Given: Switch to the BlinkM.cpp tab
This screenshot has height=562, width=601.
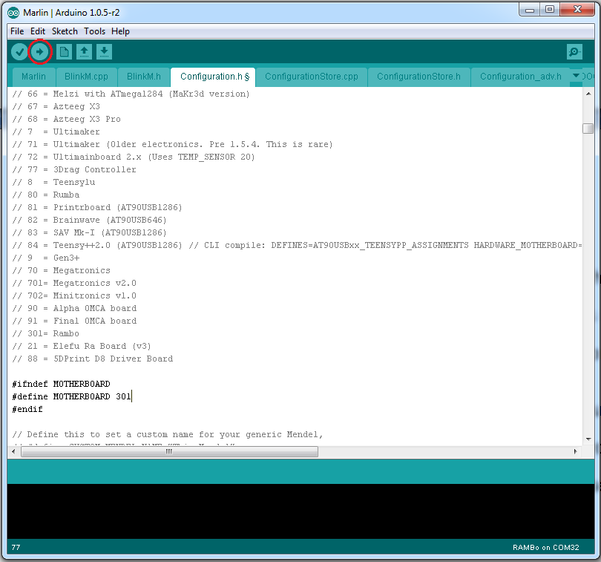Looking at the screenshot, I should (86, 77).
